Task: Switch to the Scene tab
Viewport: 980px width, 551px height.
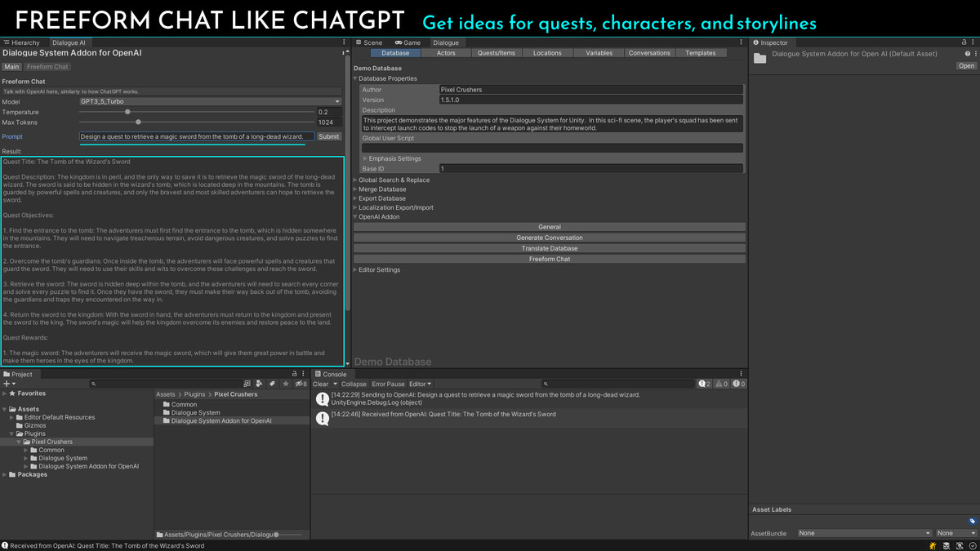Action: click(x=369, y=42)
